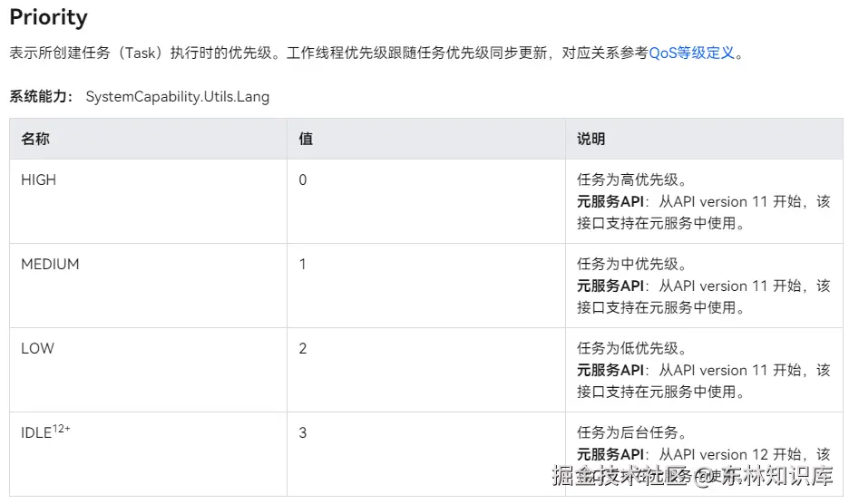Click the value 3 cell
Viewport: 849px width, 504px height.
303,432
